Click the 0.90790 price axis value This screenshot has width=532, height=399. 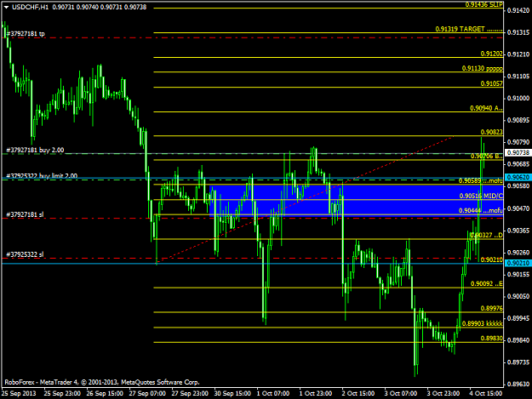(518, 142)
